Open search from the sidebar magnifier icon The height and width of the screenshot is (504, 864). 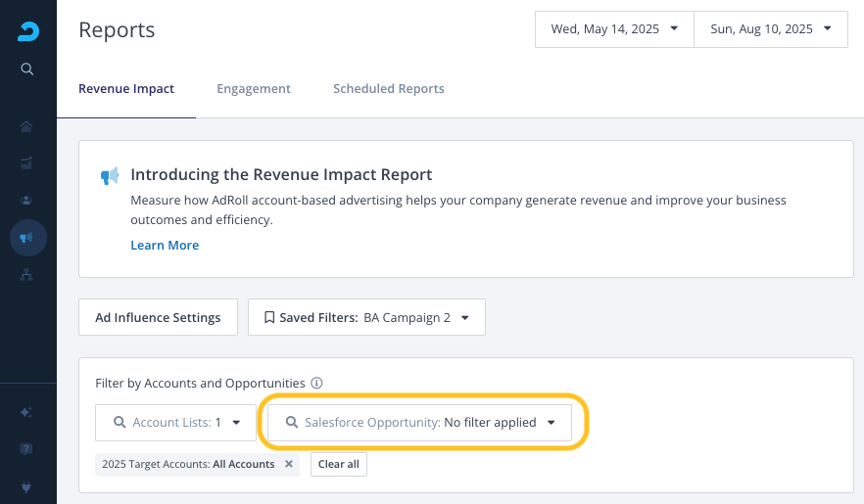(27, 69)
